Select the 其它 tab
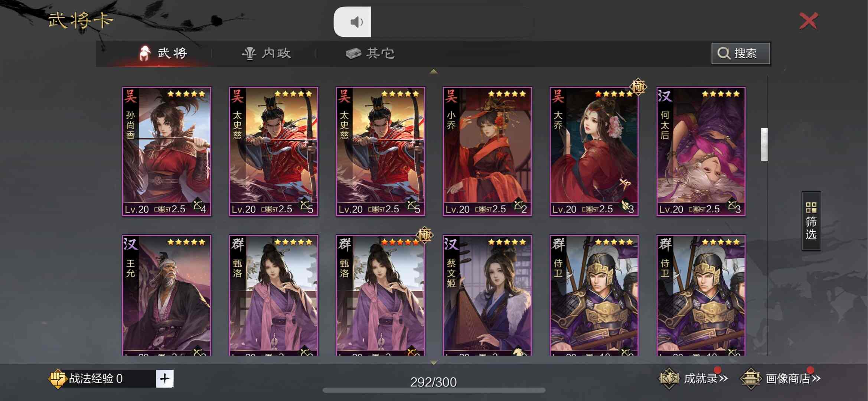 point(370,53)
